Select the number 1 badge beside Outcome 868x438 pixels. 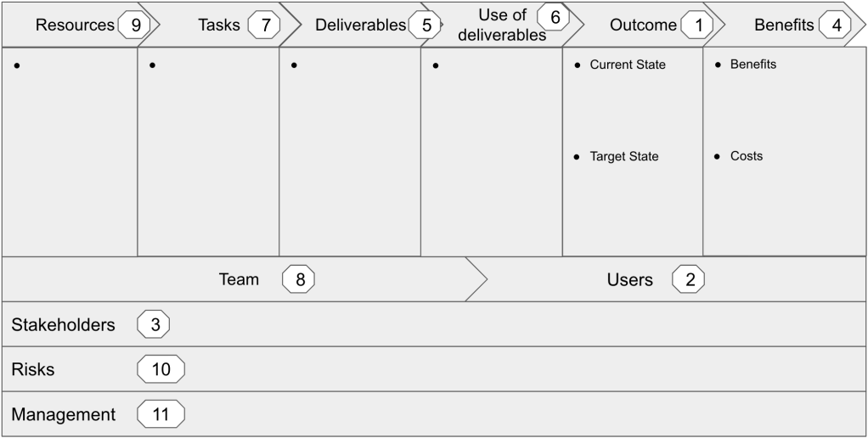point(697,25)
